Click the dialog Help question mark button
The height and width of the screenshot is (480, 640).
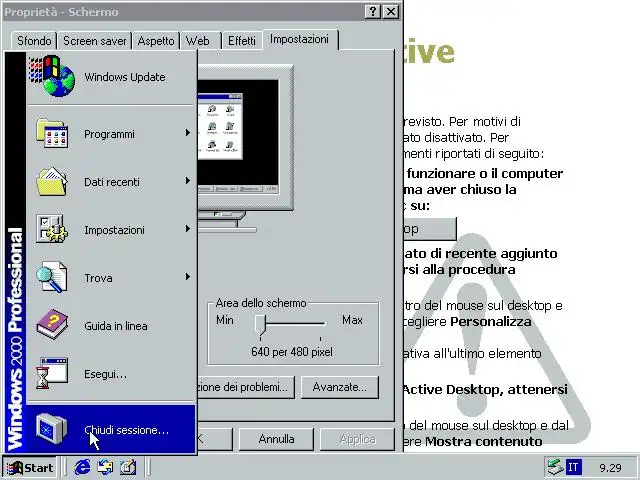pyautogui.click(x=373, y=11)
